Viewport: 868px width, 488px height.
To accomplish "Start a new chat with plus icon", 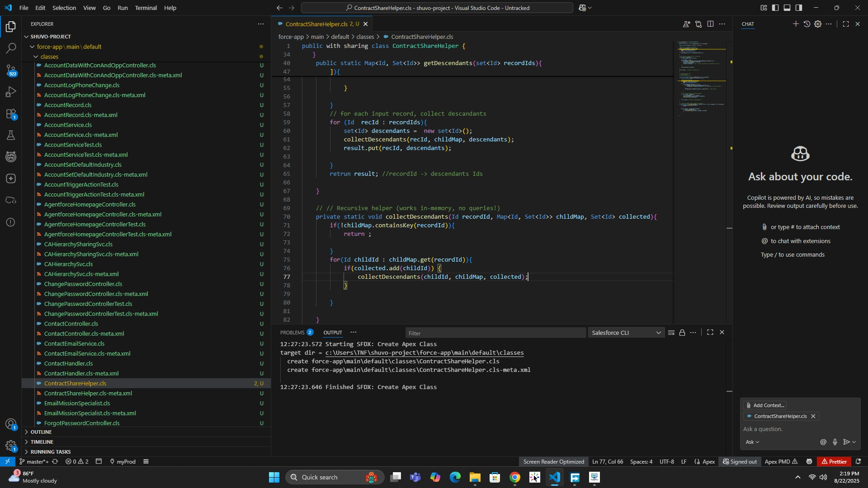I will point(795,24).
